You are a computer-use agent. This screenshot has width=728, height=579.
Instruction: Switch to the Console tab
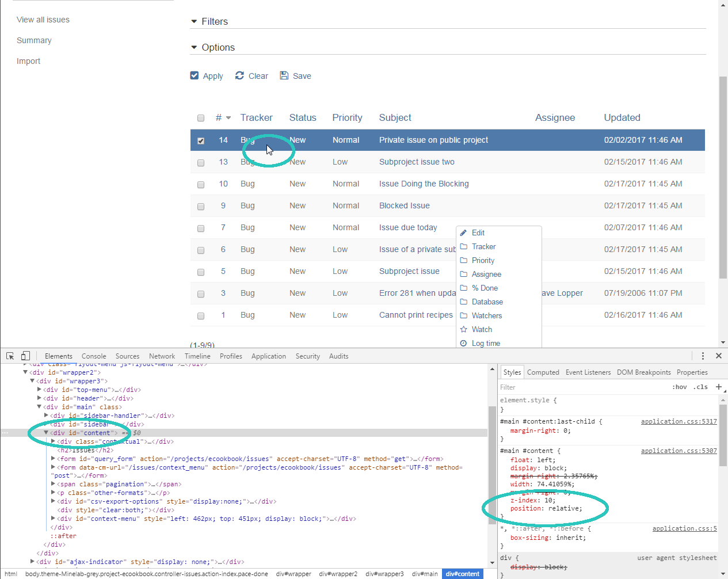click(94, 356)
